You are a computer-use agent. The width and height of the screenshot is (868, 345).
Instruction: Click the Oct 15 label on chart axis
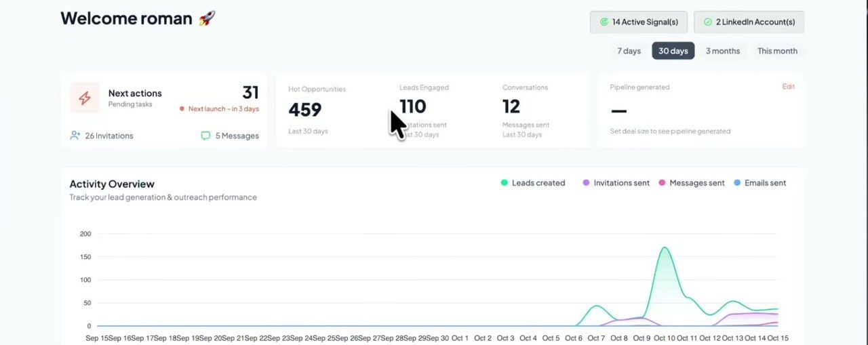pos(778,338)
